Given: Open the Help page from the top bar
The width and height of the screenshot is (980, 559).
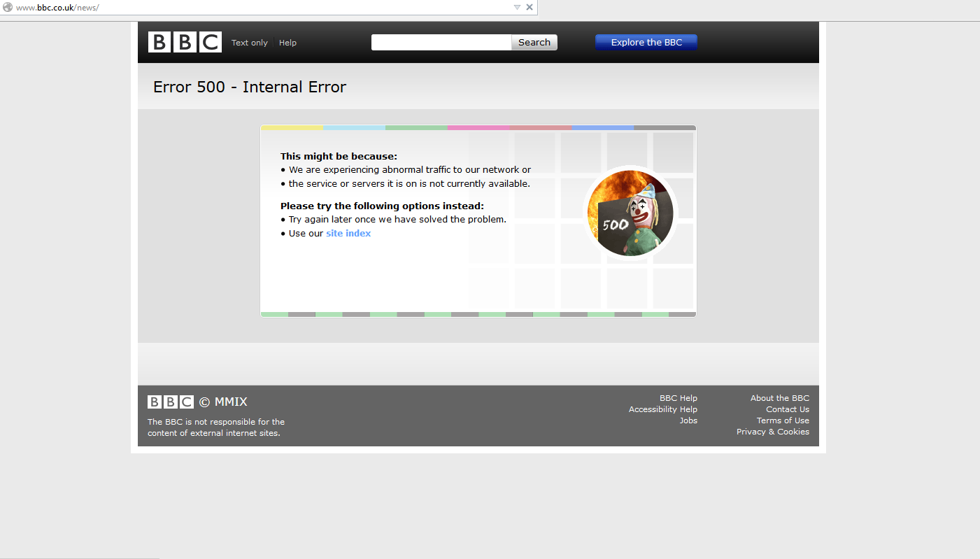Looking at the screenshot, I should click(287, 43).
